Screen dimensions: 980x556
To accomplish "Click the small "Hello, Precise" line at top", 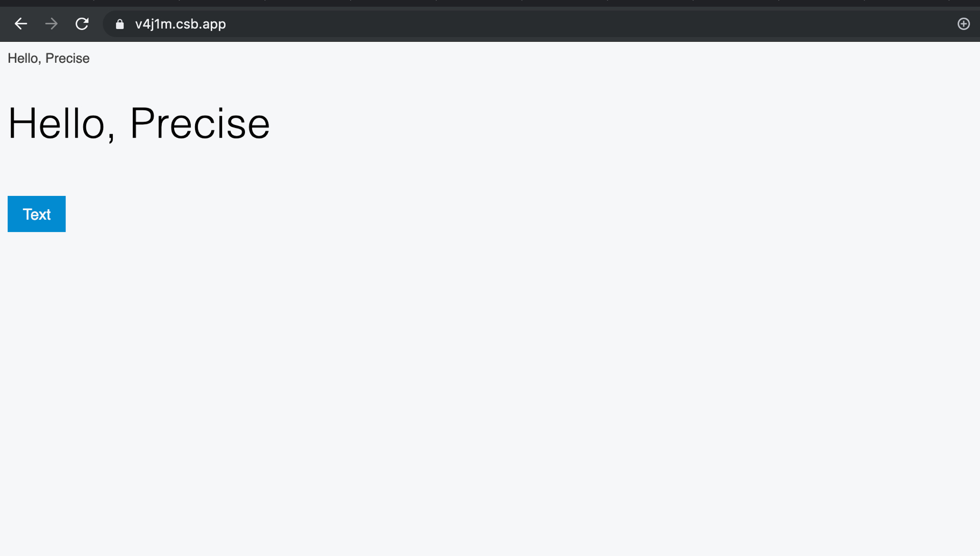I will coord(48,59).
